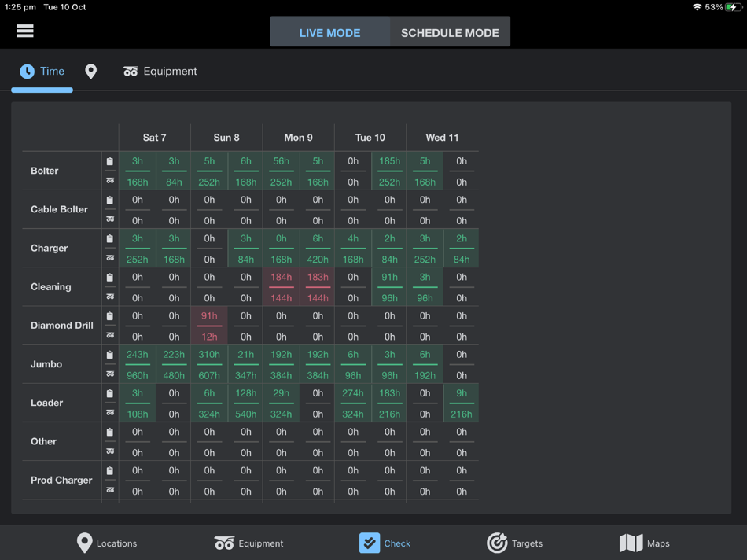
Task: Select the Cleaning row label
Action: tap(51, 286)
